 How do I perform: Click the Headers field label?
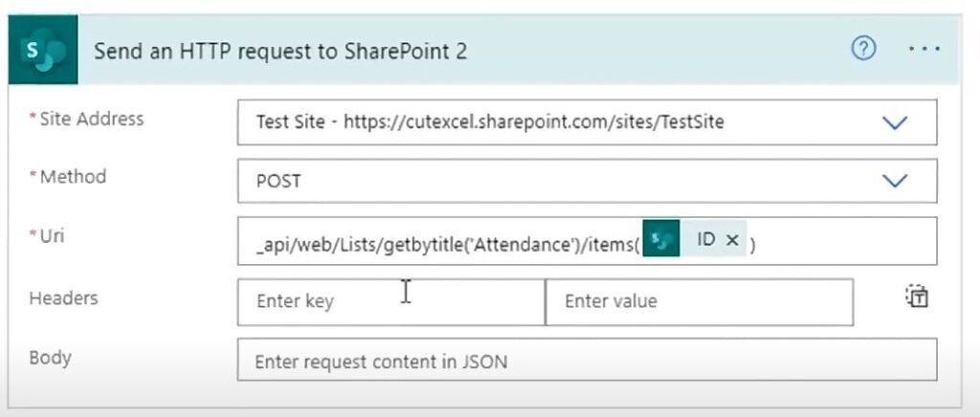pyautogui.click(x=64, y=297)
